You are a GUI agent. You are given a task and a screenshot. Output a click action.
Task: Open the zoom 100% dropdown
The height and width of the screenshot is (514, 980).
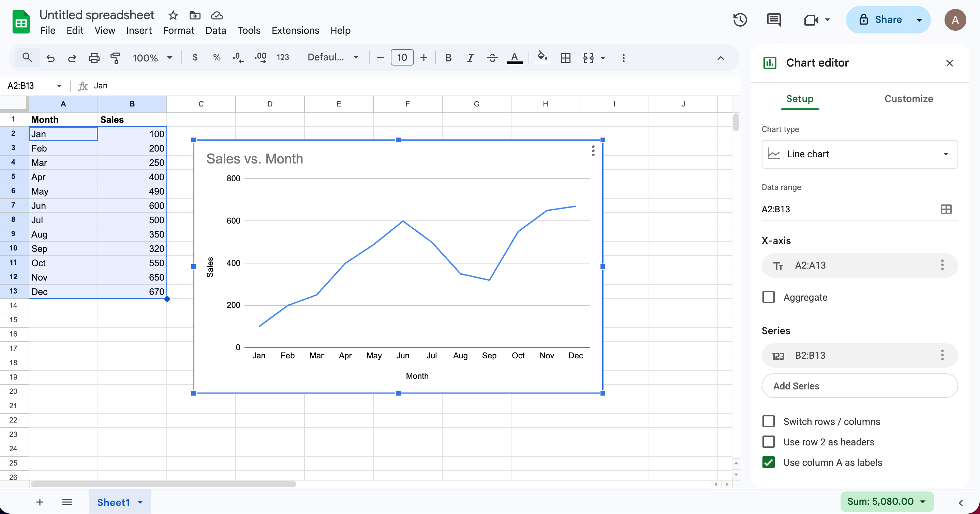pos(152,58)
